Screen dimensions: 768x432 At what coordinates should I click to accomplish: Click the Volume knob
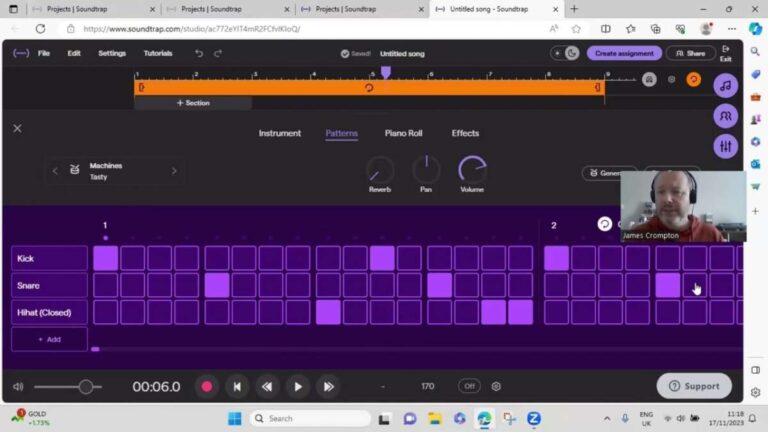(x=472, y=169)
